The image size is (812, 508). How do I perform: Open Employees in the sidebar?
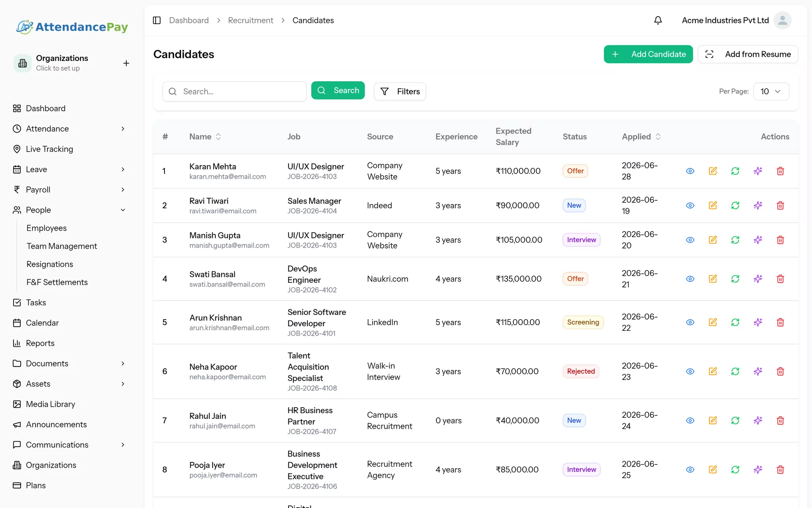[x=47, y=228]
